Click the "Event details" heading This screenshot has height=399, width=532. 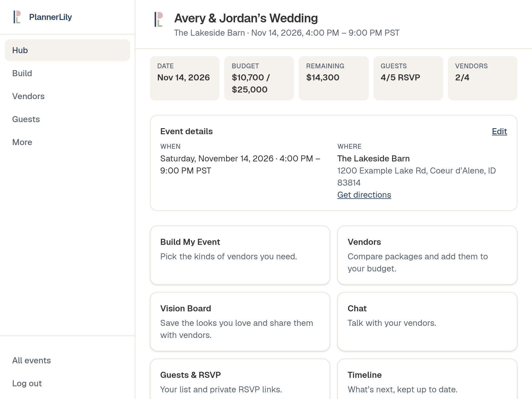187,131
